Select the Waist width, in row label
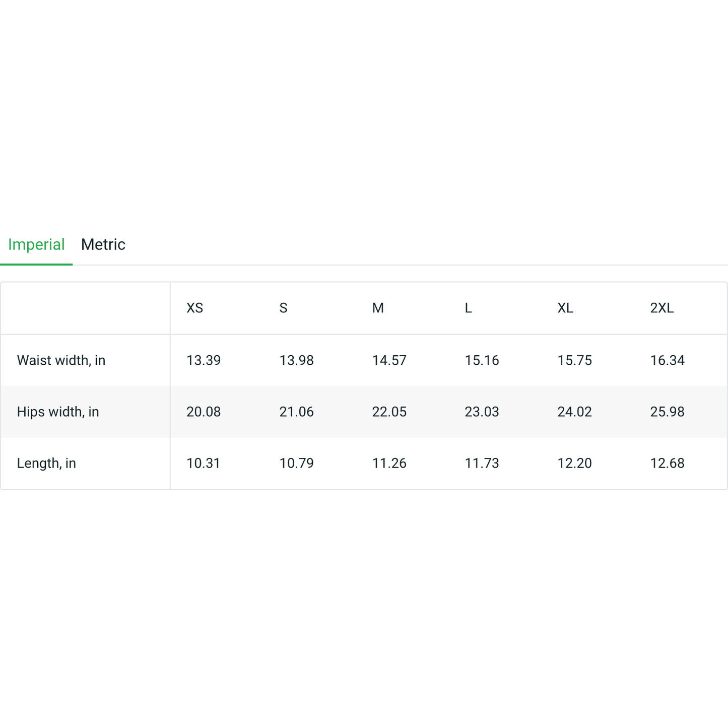The image size is (728, 728). 61,360
